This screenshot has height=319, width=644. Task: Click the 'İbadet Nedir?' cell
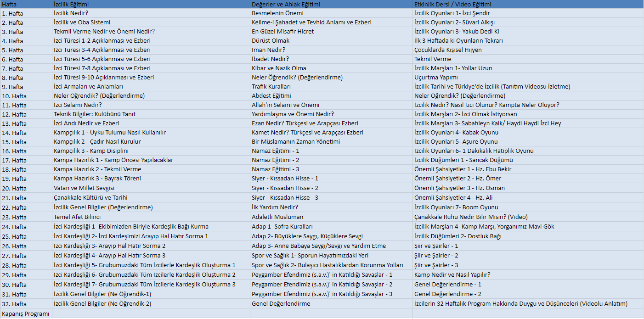331,59
